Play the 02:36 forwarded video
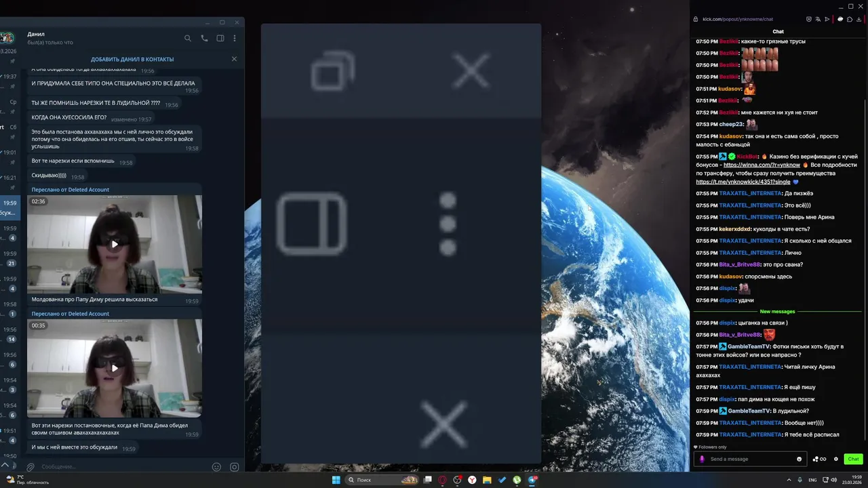The width and height of the screenshot is (868, 488). tap(115, 244)
